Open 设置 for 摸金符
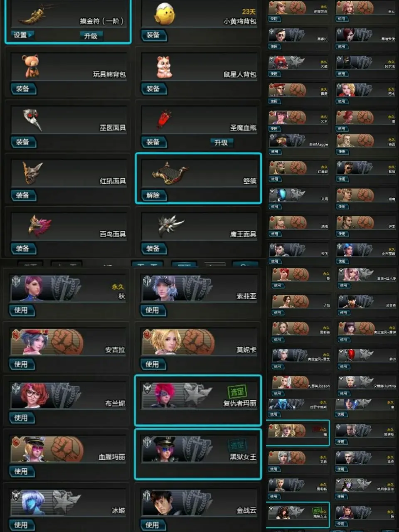 point(22,35)
